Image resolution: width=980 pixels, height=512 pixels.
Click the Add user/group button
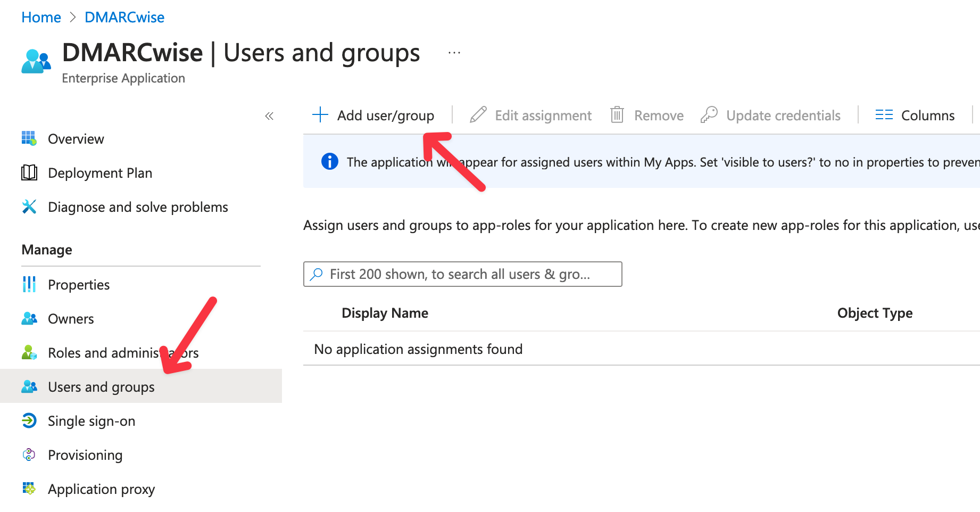374,115
